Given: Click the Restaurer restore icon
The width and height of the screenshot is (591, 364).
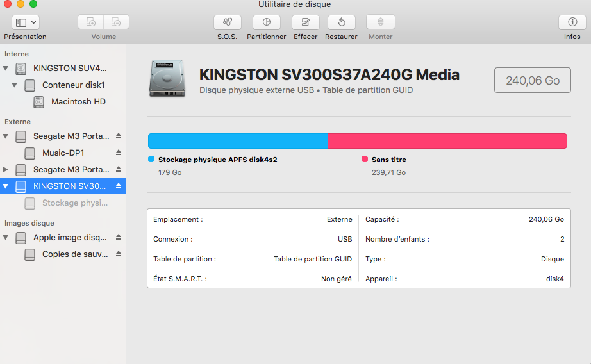Looking at the screenshot, I should [x=342, y=22].
